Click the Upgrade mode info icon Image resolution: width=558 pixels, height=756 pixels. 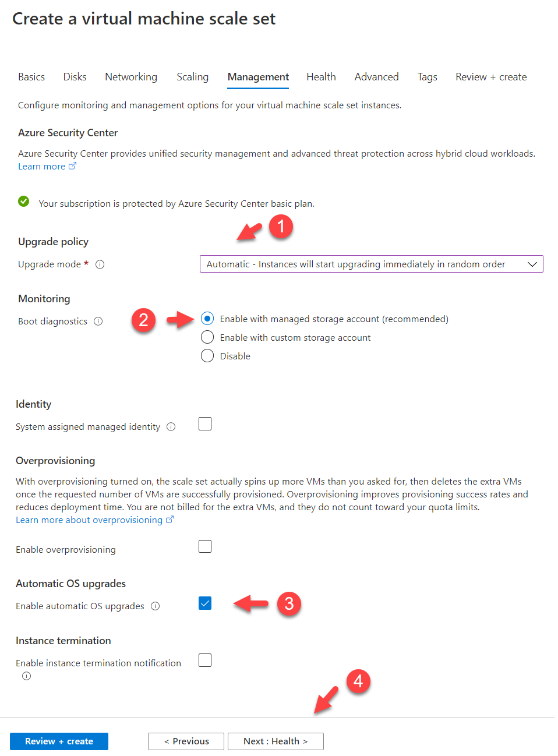100,264
